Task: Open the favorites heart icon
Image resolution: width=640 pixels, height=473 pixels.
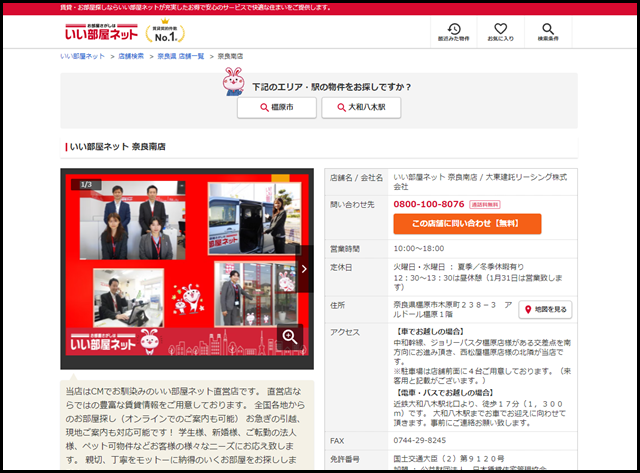Action: pos(500,32)
